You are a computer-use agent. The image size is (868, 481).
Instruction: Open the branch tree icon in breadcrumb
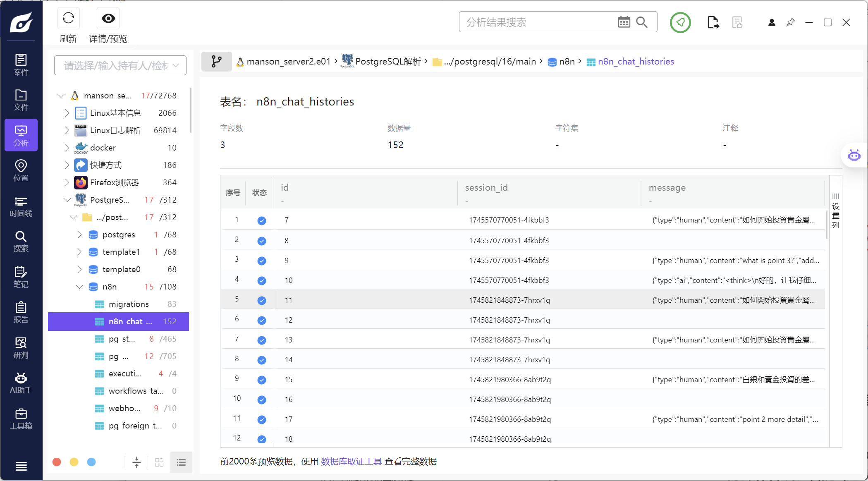[216, 62]
